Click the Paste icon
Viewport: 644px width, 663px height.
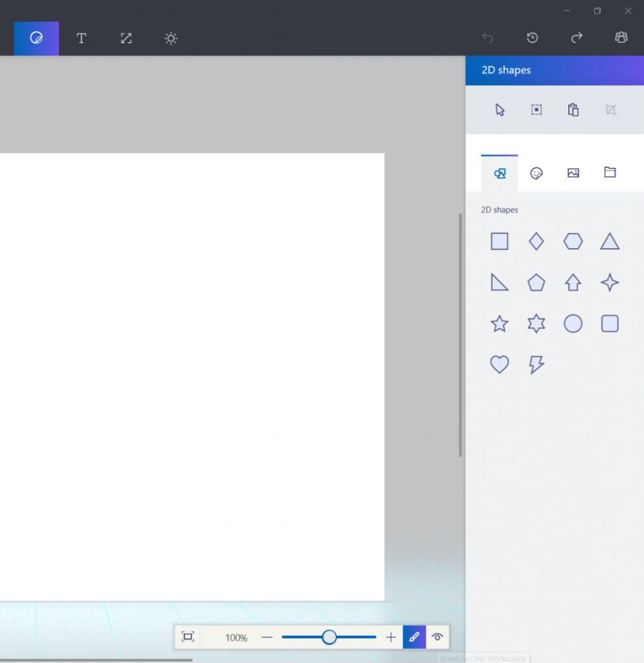click(573, 109)
